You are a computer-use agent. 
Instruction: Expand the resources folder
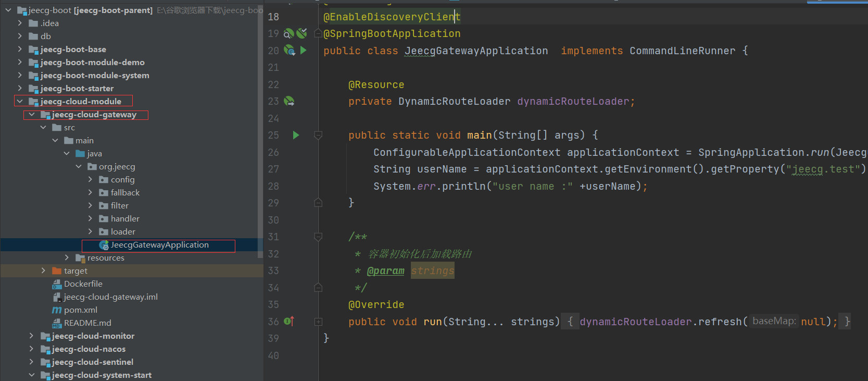click(67, 258)
